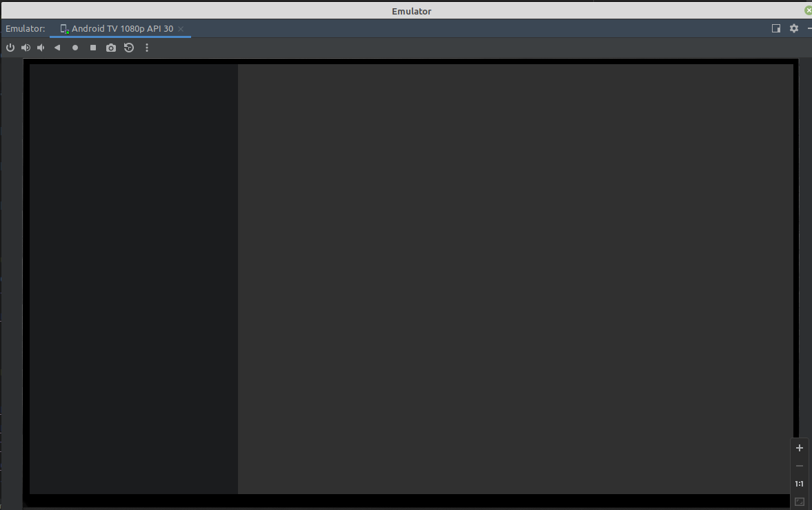
Task: Close the Android TV 1080p API 30 tab
Action: pyautogui.click(x=181, y=29)
